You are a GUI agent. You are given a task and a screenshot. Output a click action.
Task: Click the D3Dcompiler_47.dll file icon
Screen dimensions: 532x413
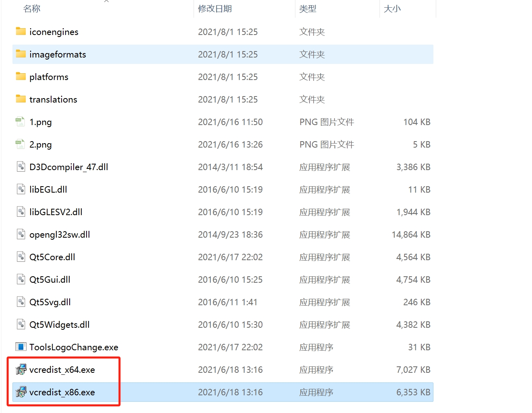coord(21,166)
